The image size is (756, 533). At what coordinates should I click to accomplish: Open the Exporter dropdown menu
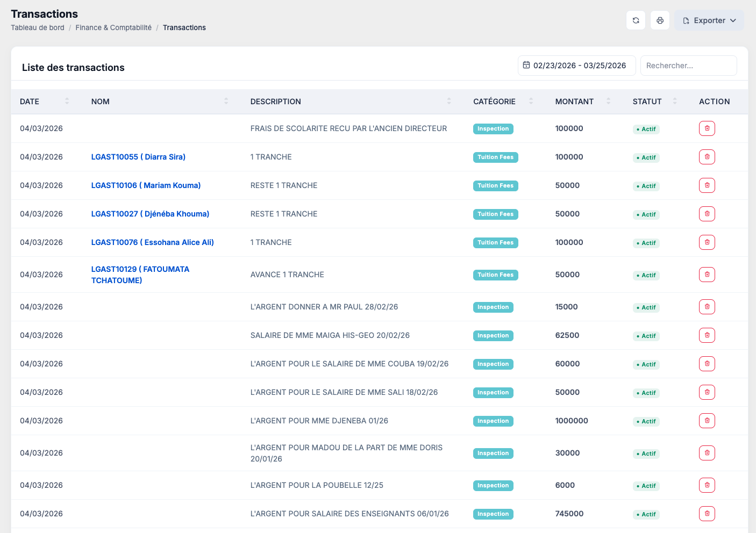709,20
